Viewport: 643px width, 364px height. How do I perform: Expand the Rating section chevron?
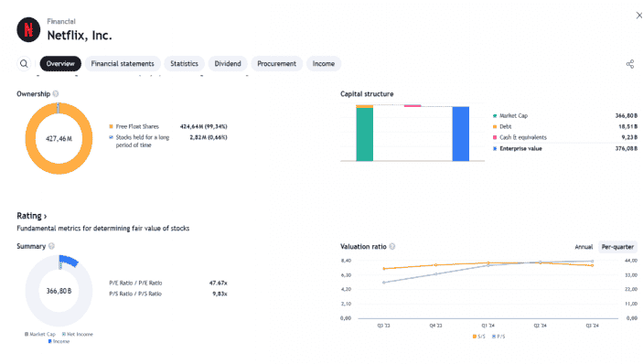tap(45, 216)
